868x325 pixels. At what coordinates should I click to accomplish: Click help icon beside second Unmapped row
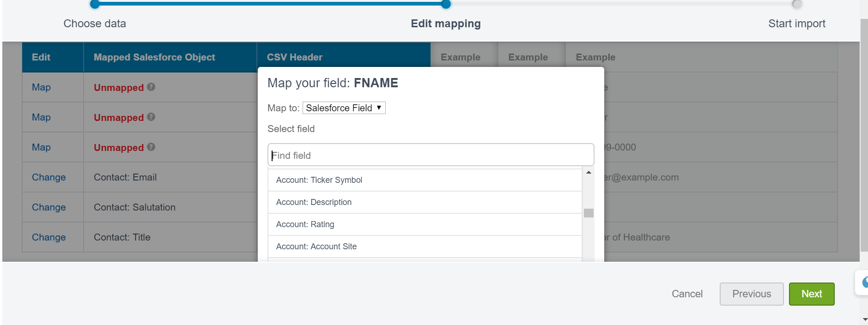[151, 117]
